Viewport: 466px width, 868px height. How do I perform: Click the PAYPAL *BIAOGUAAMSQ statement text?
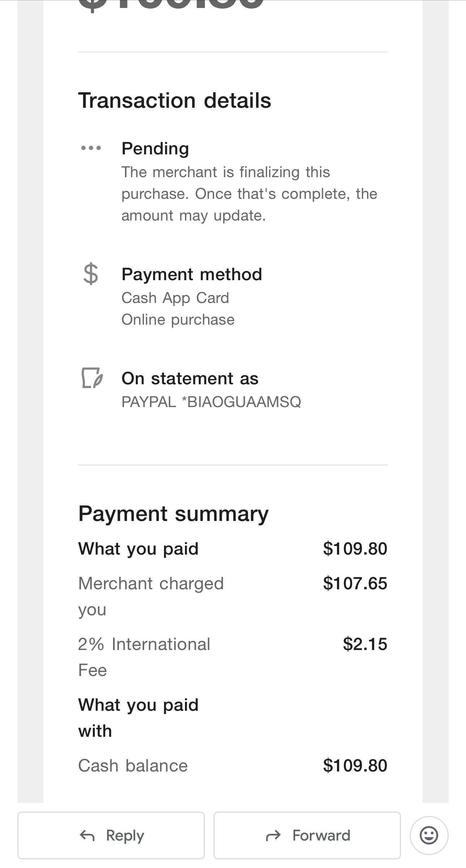click(211, 402)
